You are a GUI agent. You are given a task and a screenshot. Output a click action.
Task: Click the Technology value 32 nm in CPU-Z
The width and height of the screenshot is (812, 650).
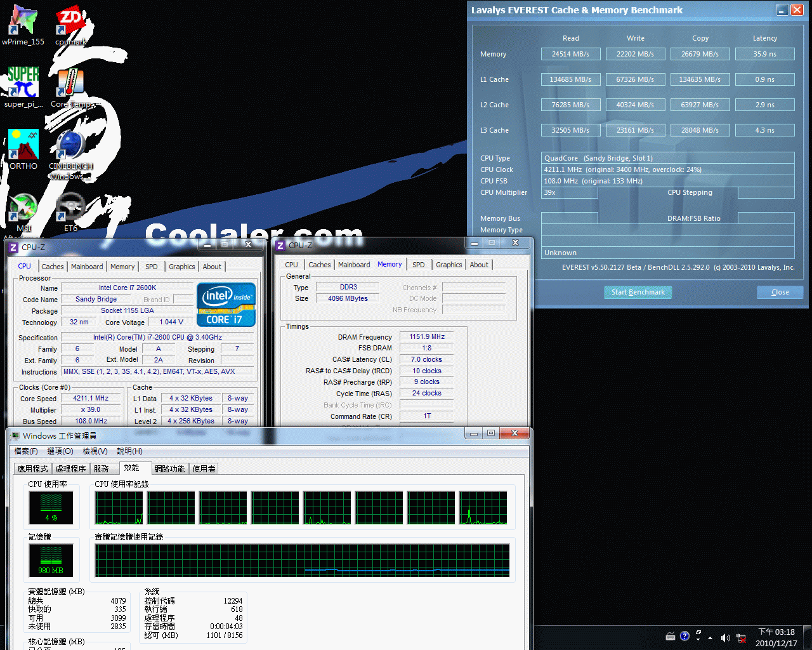coord(79,322)
